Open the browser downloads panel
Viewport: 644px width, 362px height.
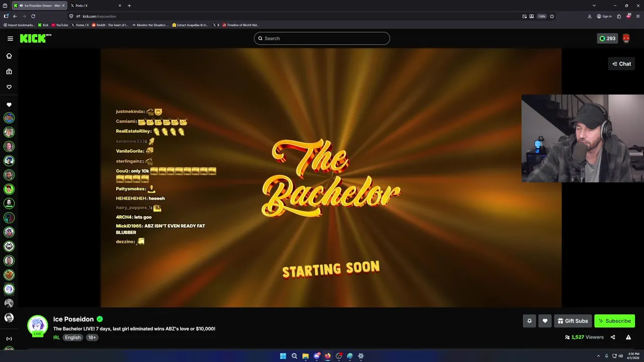click(590, 16)
